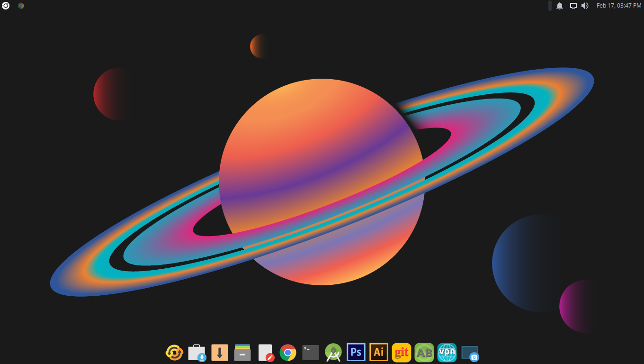Launch the VPN app from the dock
Viewport: 644px width, 364px height.
pyautogui.click(x=447, y=353)
